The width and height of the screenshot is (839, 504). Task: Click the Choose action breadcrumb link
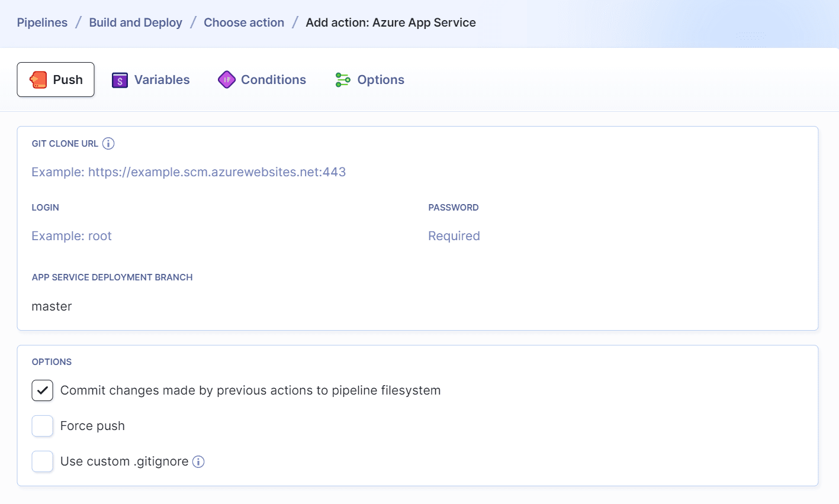click(x=243, y=22)
